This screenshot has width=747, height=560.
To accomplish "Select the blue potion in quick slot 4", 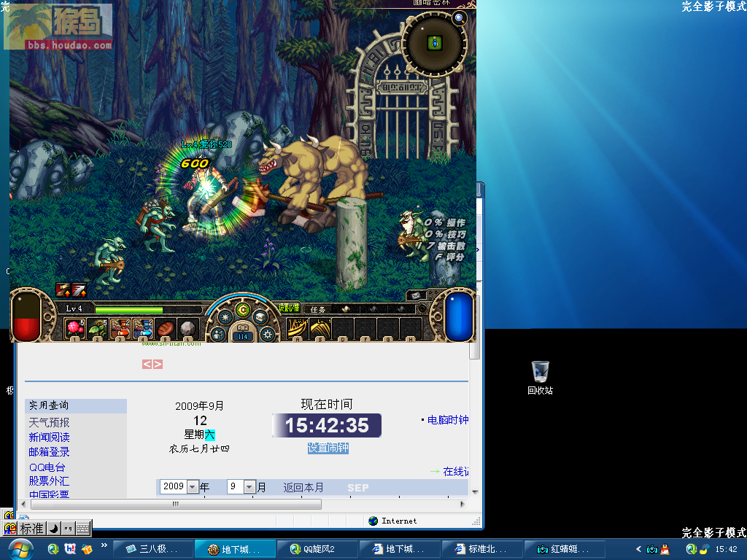I will coord(142,328).
